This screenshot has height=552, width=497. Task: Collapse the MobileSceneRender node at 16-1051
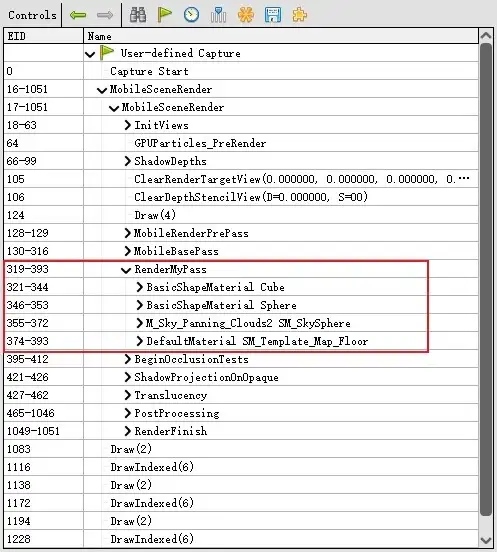102,90
